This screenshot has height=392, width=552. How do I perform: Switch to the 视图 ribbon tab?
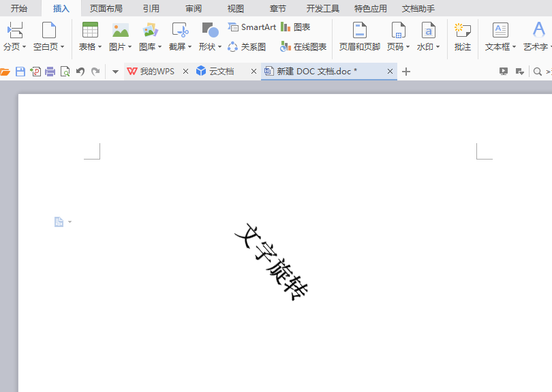pos(236,8)
